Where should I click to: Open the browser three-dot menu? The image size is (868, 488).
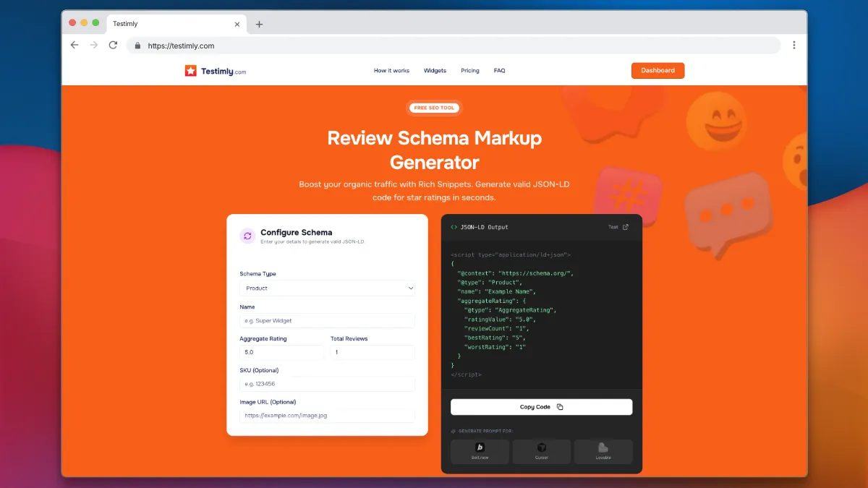pyautogui.click(x=793, y=45)
